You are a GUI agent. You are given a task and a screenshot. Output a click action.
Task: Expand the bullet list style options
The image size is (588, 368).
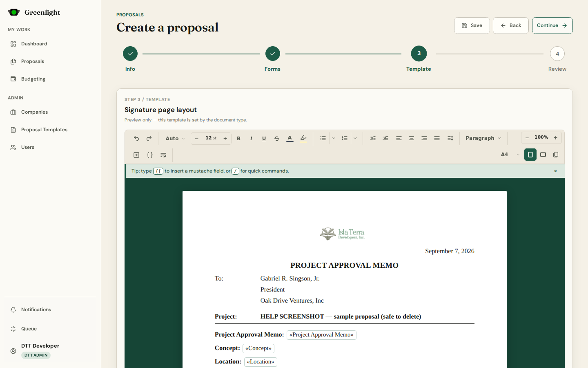pyautogui.click(x=334, y=139)
